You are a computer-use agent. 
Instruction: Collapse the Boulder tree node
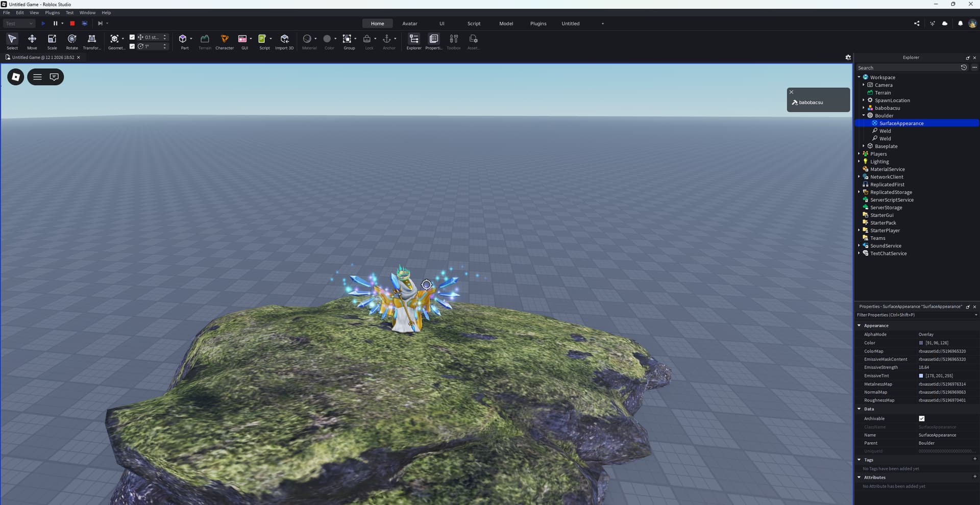tap(864, 116)
